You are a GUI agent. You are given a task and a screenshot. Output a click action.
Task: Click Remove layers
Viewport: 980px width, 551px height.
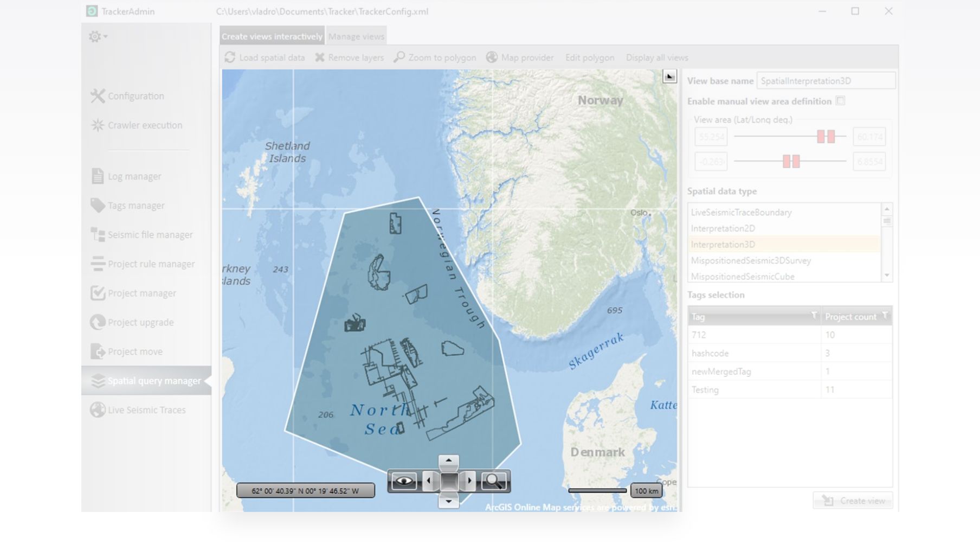(x=349, y=57)
